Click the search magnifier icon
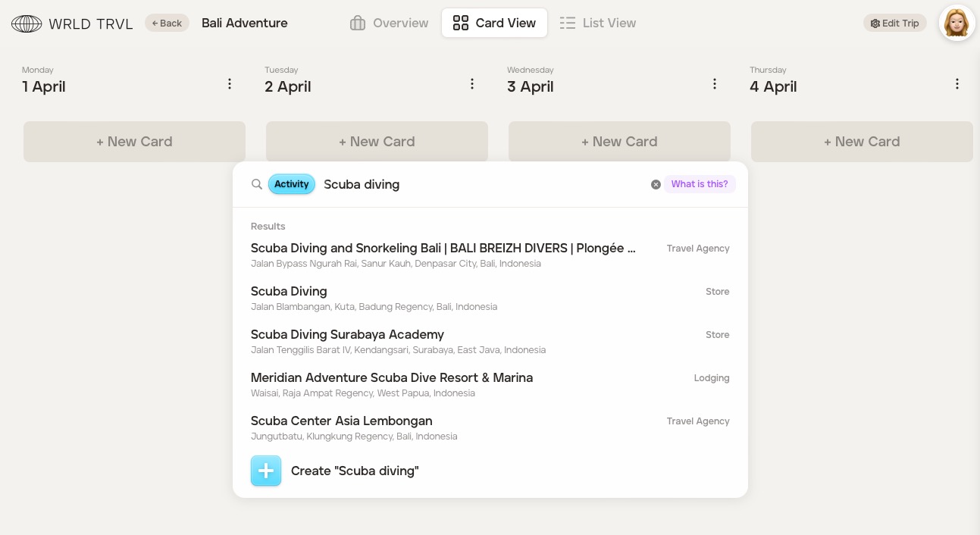 tap(257, 184)
